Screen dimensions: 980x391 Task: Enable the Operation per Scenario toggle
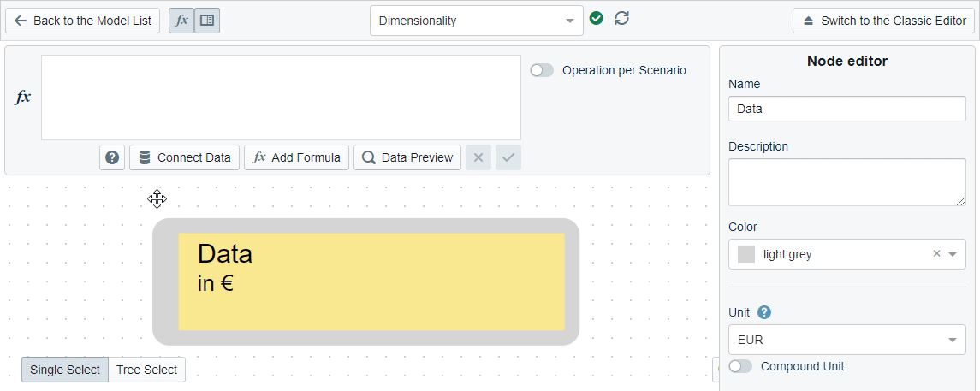[x=542, y=70]
